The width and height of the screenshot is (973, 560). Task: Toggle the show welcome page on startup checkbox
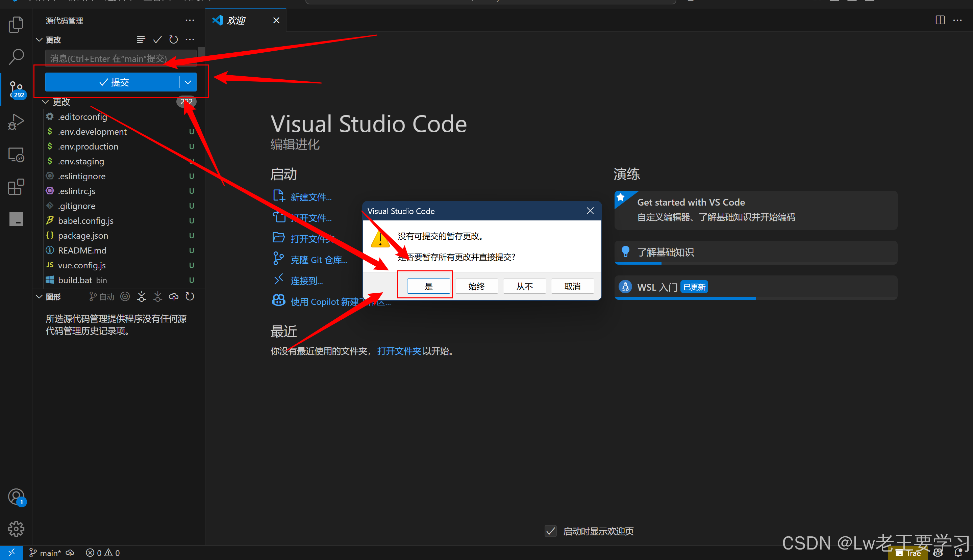550,531
